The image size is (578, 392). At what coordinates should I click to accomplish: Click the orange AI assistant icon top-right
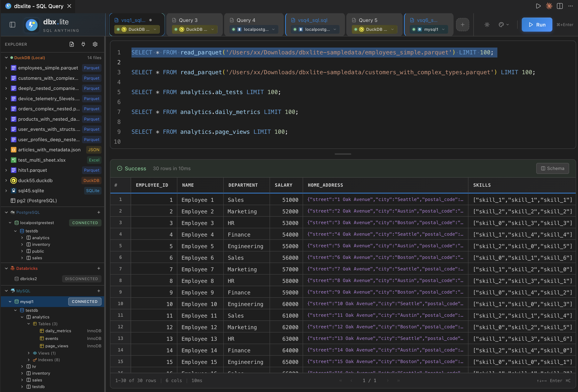coord(549,6)
